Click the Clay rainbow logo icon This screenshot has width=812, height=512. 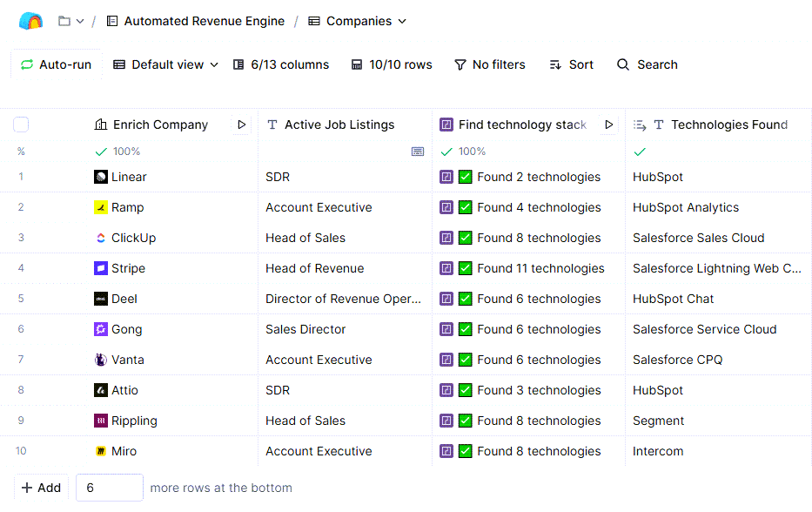tap(30, 21)
